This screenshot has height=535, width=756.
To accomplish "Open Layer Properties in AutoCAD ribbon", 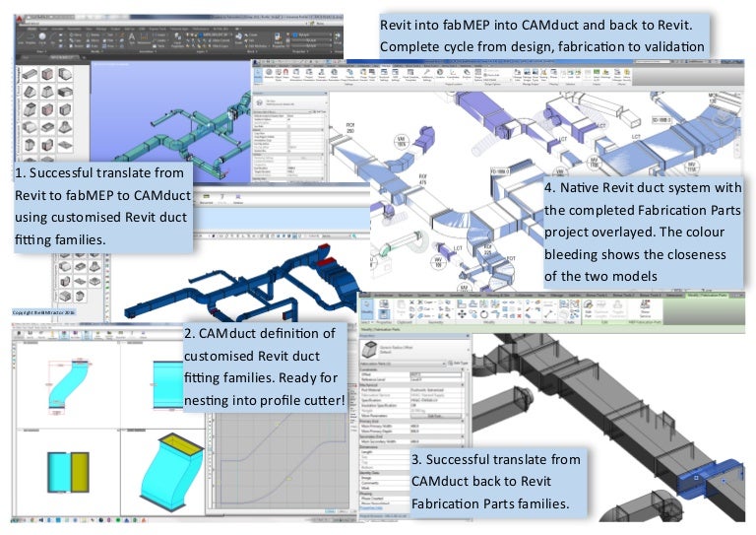I will pyautogui.click(x=177, y=38).
